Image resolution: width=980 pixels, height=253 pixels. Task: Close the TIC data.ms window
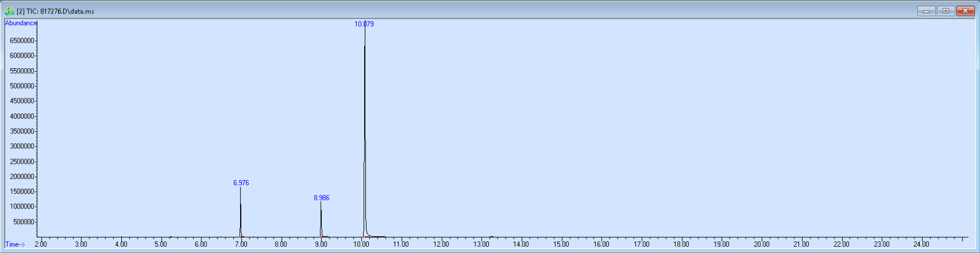tap(966, 11)
